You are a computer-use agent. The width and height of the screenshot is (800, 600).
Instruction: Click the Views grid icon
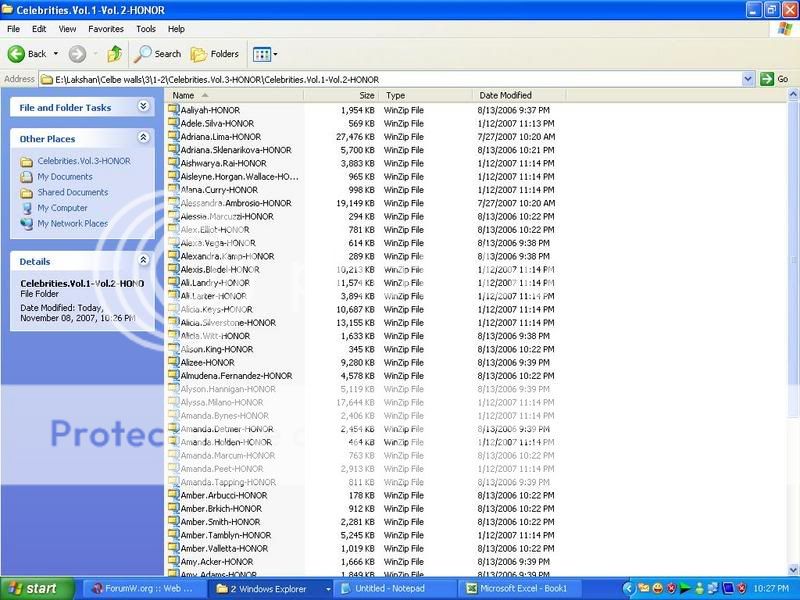pos(262,54)
